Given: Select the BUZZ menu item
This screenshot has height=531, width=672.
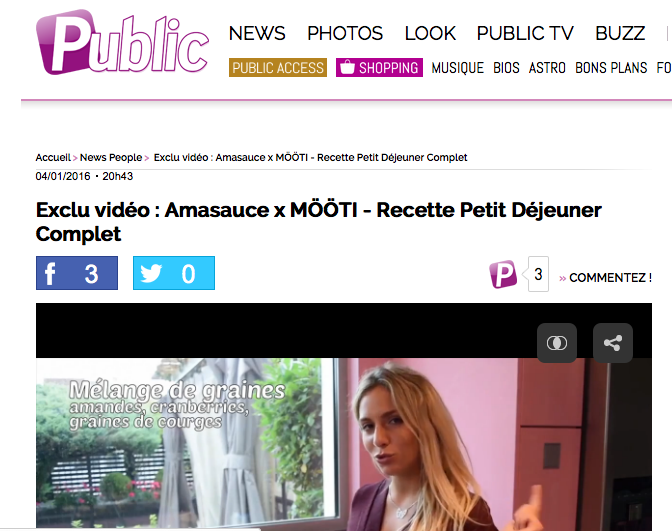Looking at the screenshot, I should pos(620,33).
